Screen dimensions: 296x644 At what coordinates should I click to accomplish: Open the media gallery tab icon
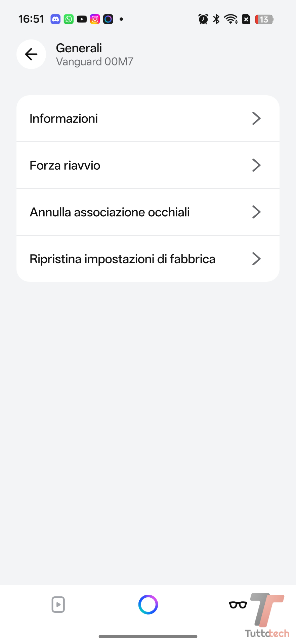pyautogui.click(x=58, y=604)
